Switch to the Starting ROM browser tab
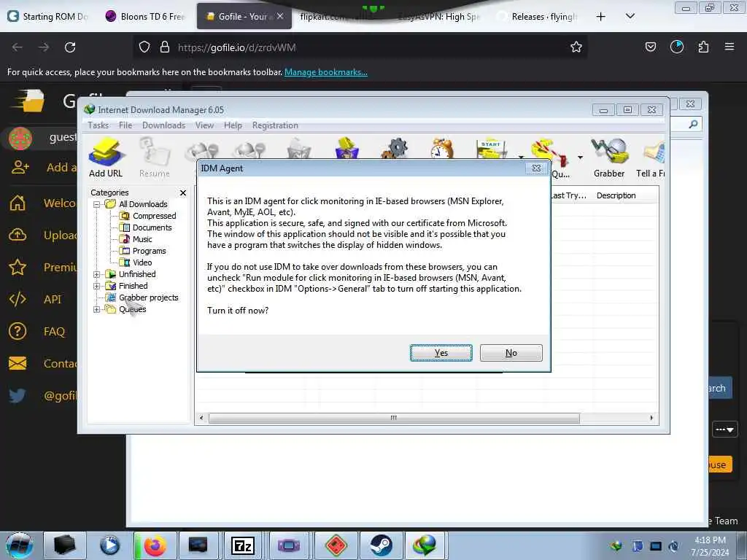 tap(48, 16)
